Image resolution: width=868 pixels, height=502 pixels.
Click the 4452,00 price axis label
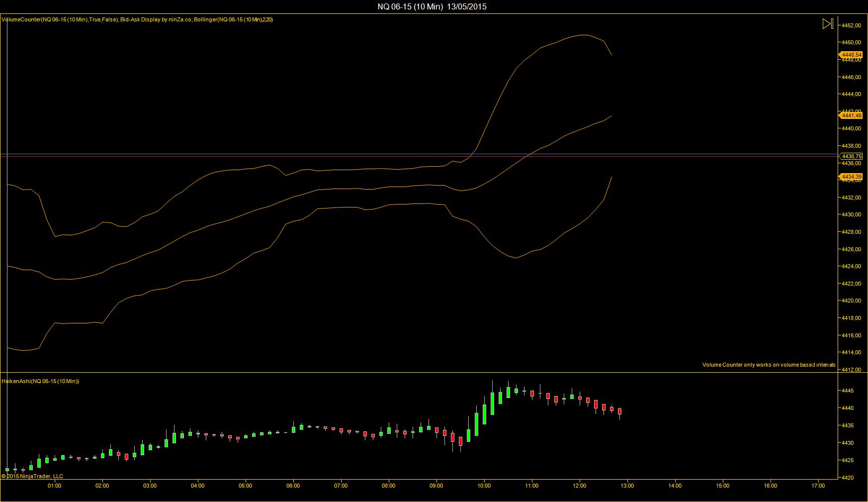tap(851, 25)
